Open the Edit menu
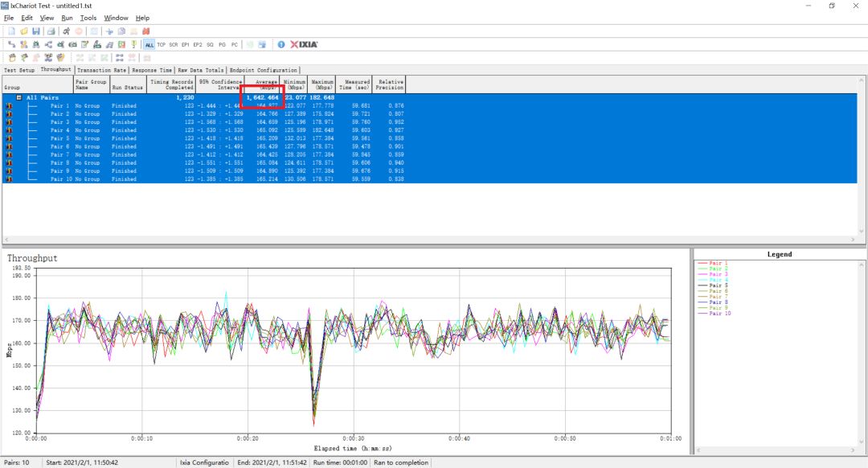Screen dimensions: 868x468 pos(27,18)
